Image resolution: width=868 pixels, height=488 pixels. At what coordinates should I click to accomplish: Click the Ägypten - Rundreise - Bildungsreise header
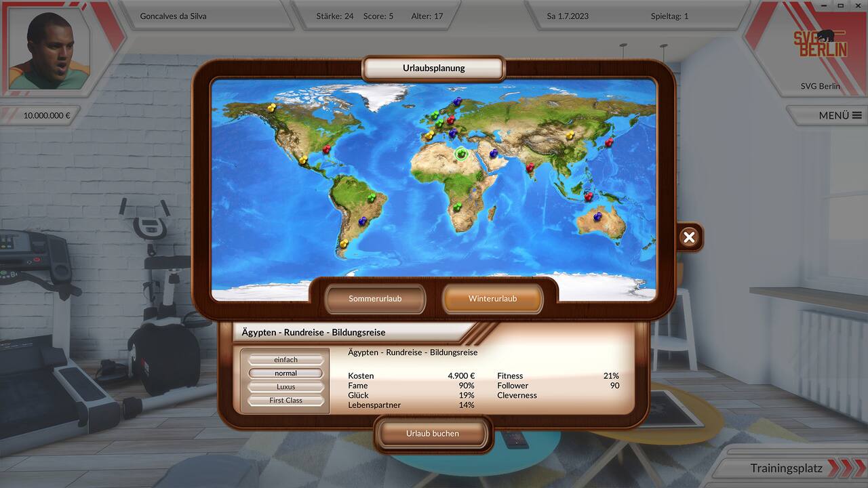coord(314,333)
